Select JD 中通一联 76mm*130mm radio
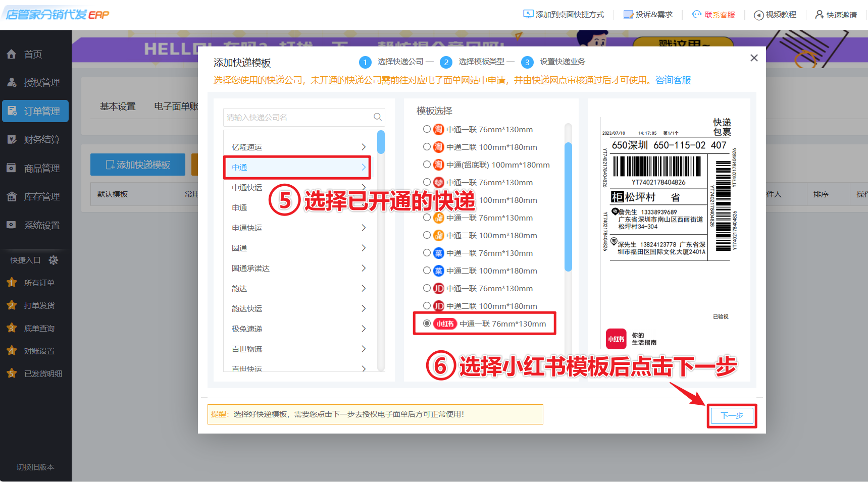Screen dimensions: 868x482 [427, 288]
